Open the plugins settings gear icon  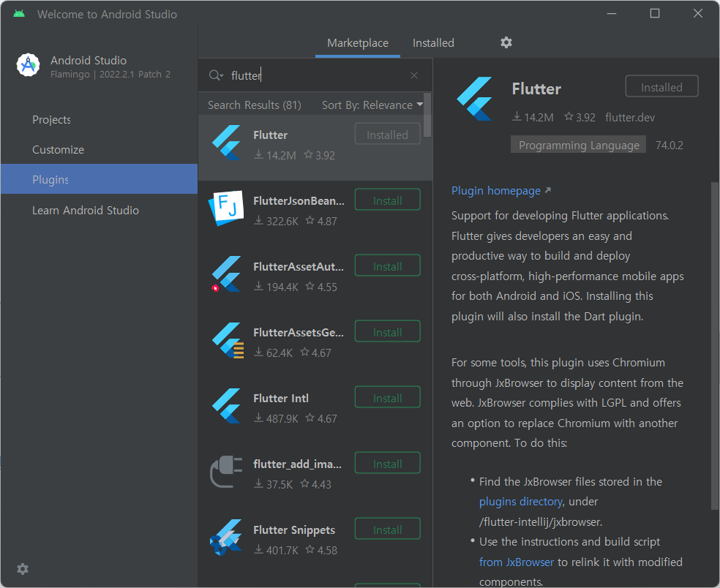506,42
